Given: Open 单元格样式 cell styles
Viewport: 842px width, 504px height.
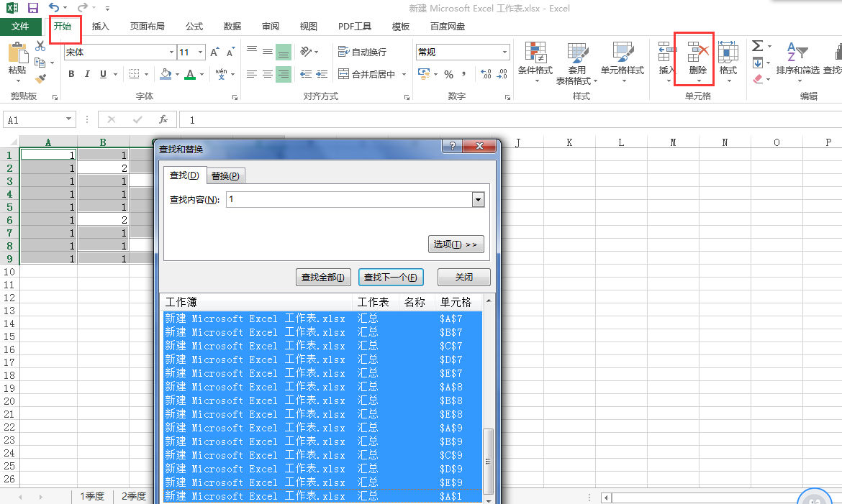Looking at the screenshot, I should 623,62.
